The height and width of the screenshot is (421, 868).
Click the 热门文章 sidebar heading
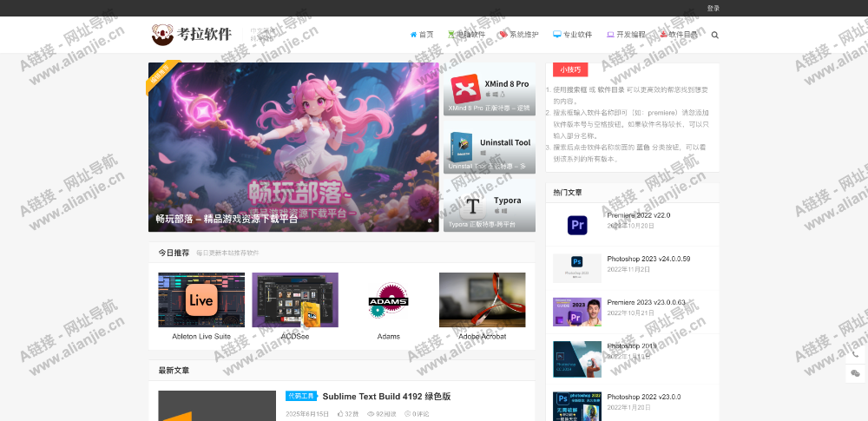[568, 192]
